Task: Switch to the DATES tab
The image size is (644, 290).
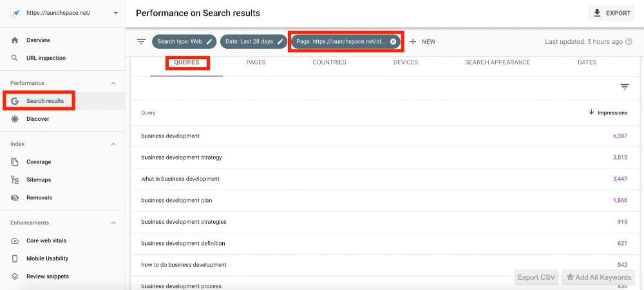Action: pyautogui.click(x=587, y=62)
